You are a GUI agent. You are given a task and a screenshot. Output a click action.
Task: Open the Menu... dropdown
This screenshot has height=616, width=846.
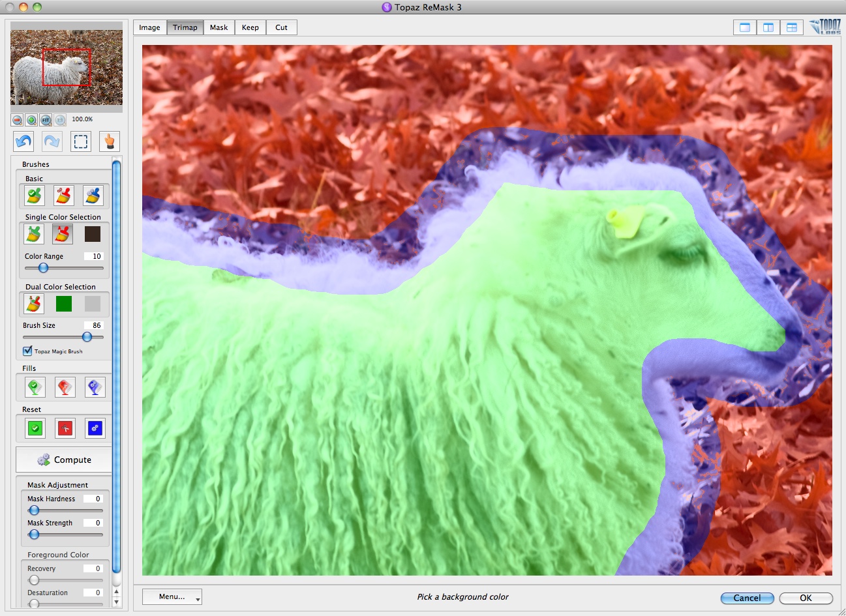coord(172,596)
